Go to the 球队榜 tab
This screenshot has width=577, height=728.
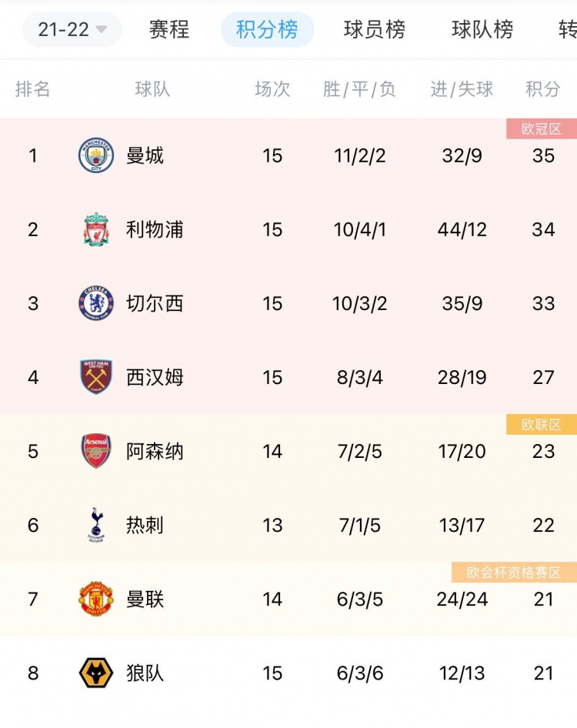tap(483, 30)
